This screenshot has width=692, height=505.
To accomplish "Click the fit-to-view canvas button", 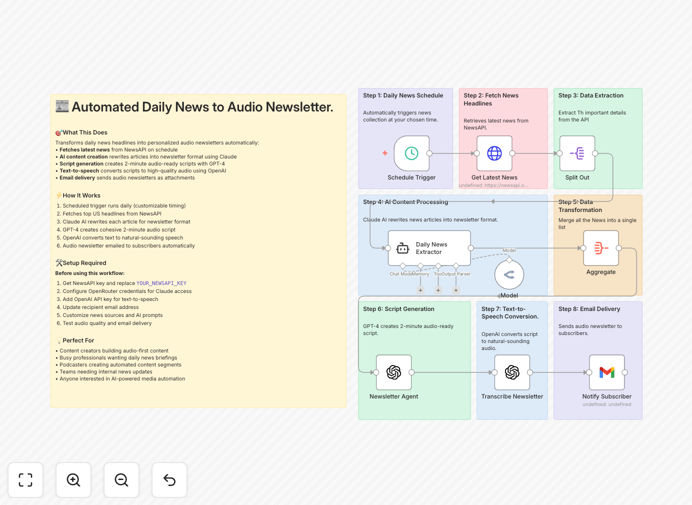I will (x=26, y=480).
